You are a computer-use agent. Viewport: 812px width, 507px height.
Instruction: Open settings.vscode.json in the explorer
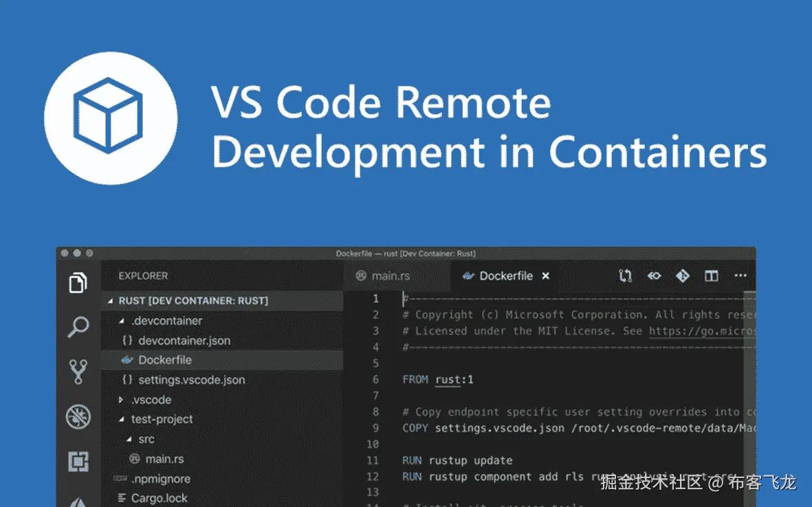coord(221,380)
